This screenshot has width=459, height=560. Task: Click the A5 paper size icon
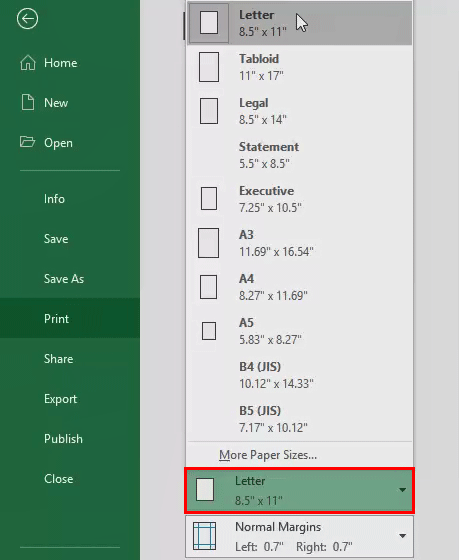(209, 331)
